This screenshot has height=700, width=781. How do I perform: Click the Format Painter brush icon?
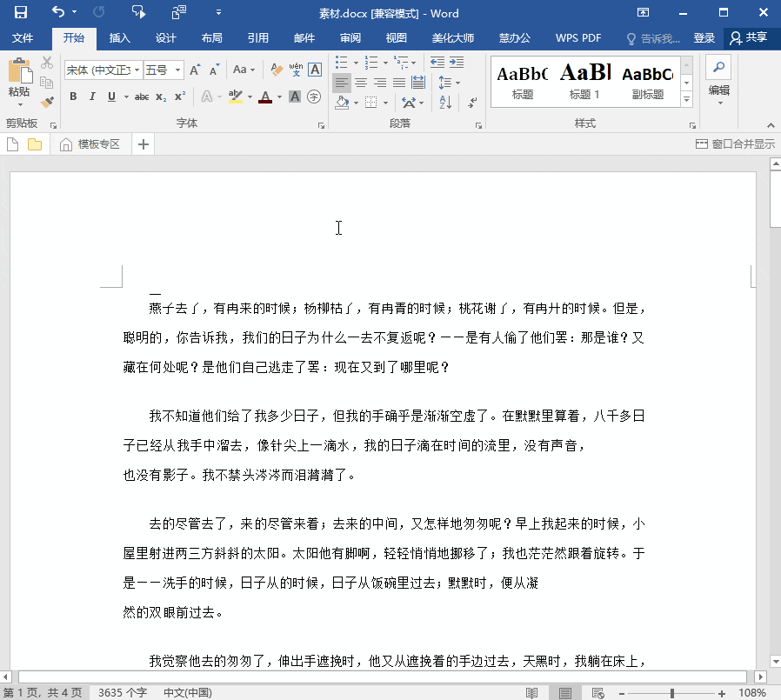tap(47, 102)
